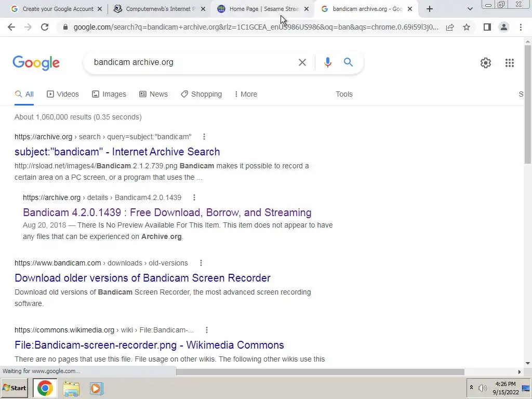Open subject:"bandicam" Internet Archive Search link
The height and width of the screenshot is (399, 532).
pos(117,152)
